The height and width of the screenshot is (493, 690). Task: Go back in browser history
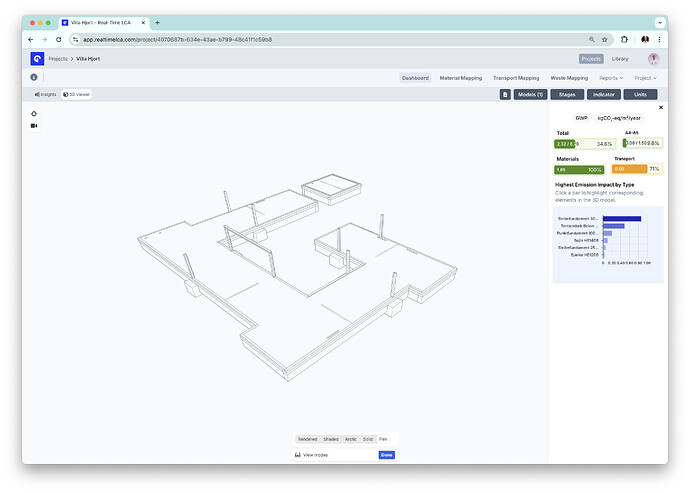tap(30, 40)
